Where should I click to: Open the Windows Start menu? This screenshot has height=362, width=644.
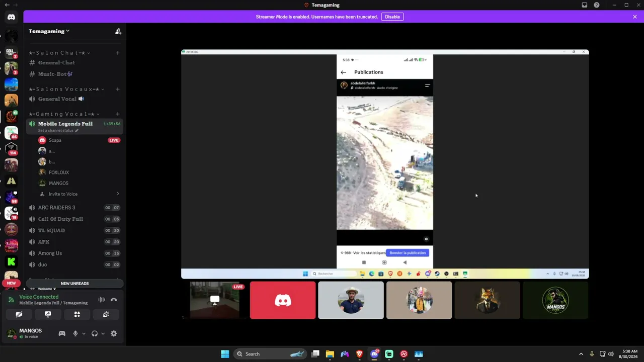pos(225,354)
